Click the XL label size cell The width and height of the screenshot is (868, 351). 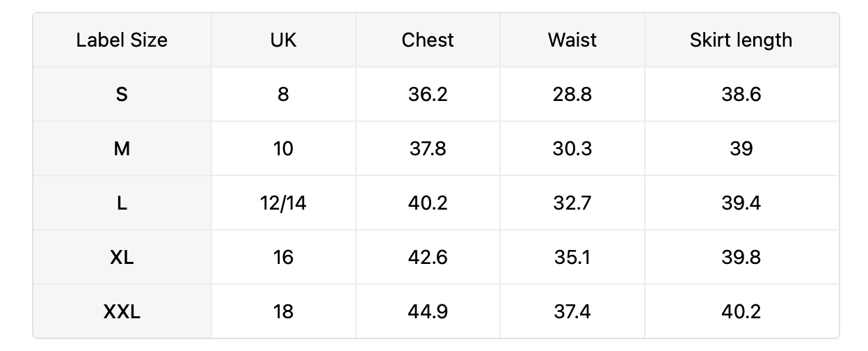(x=122, y=257)
